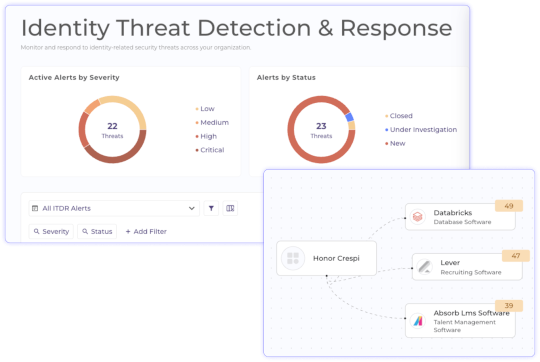Click the magnifier icon in the Severity filter
The height and width of the screenshot is (362, 540).
coord(36,231)
